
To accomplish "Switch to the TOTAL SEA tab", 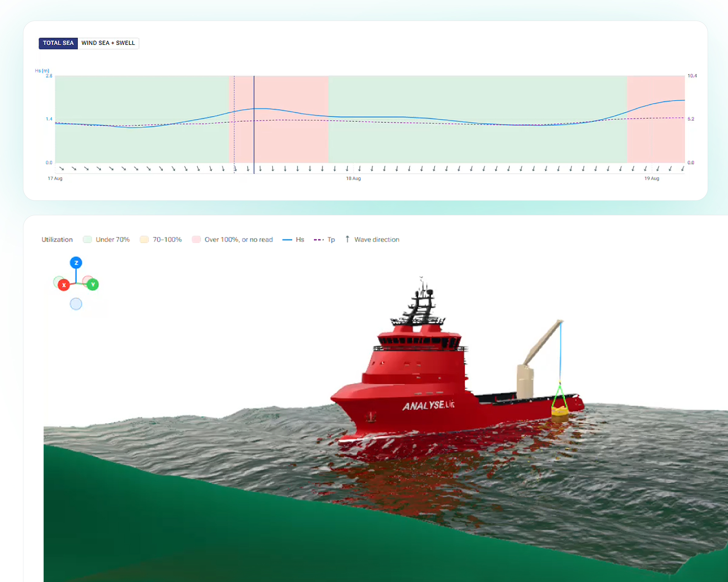I will [58, 43].
